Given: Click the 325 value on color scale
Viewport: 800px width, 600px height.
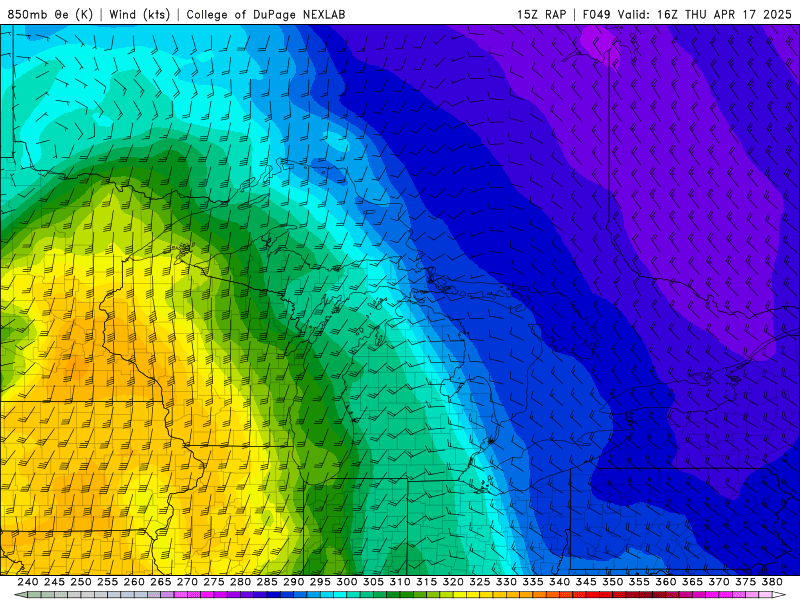Looking at the screenshot, I should [480, 582].
